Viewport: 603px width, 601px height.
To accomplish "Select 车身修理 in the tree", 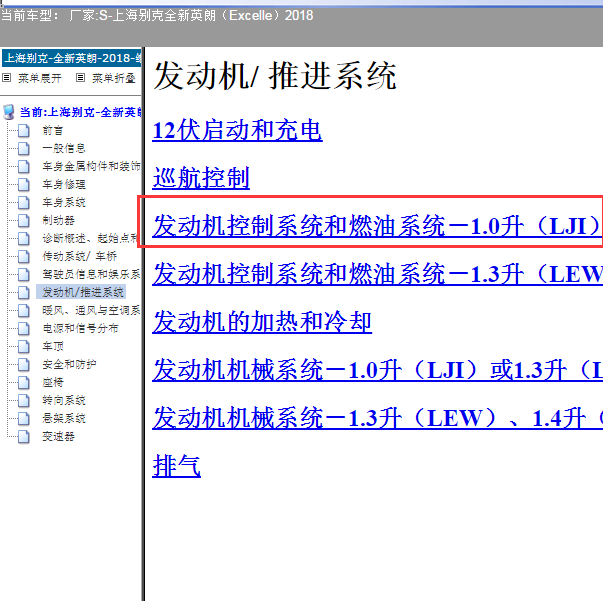I will 64,185.
